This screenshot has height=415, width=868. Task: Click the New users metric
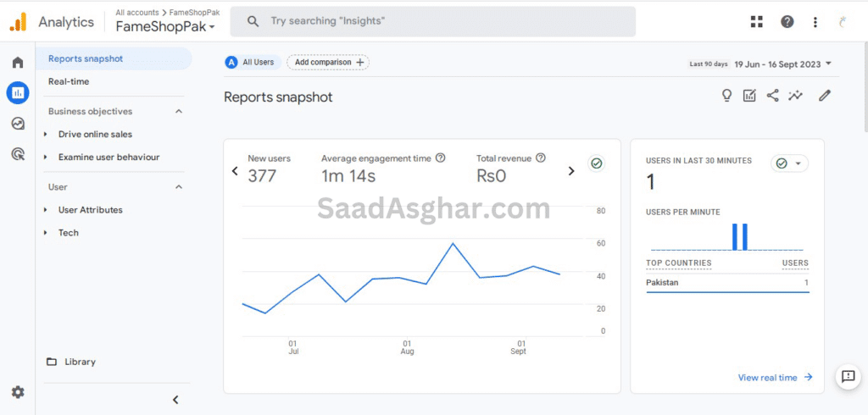tap(269, 168)
